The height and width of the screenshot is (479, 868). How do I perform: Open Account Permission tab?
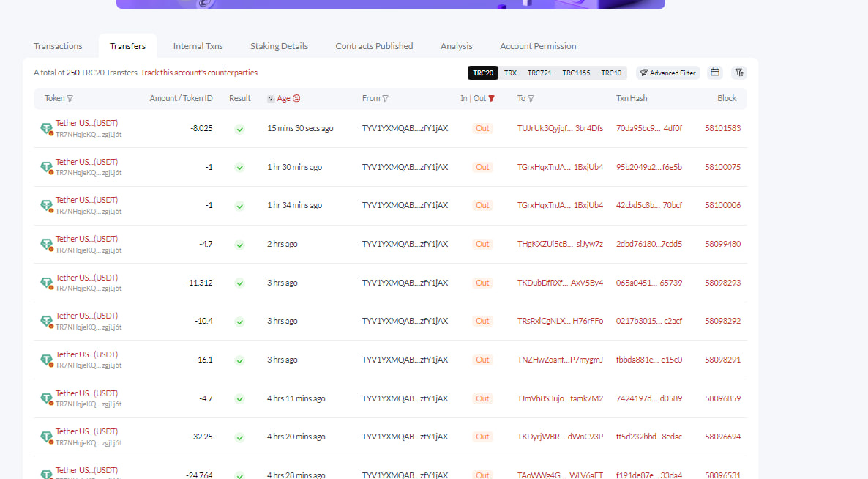click(538, 46)
